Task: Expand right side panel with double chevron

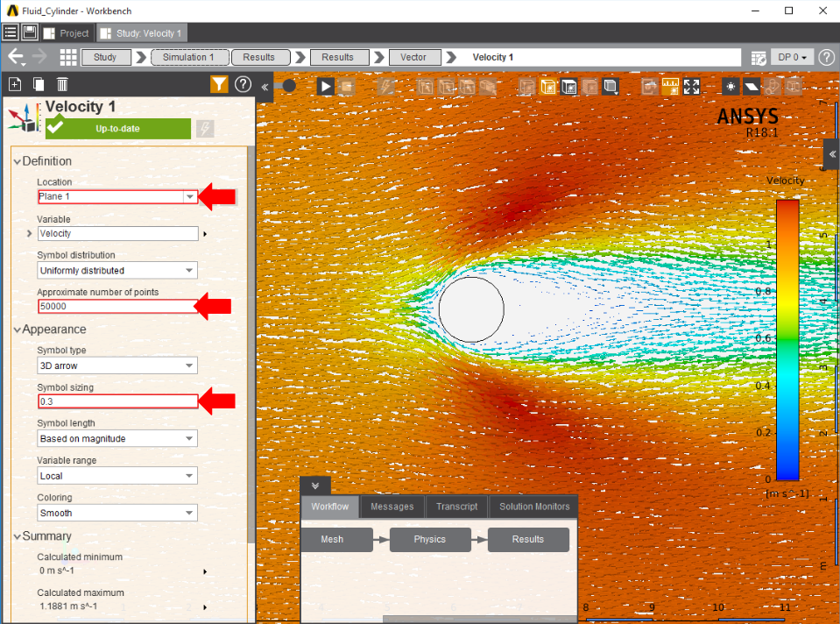Action: coord(832,154)
